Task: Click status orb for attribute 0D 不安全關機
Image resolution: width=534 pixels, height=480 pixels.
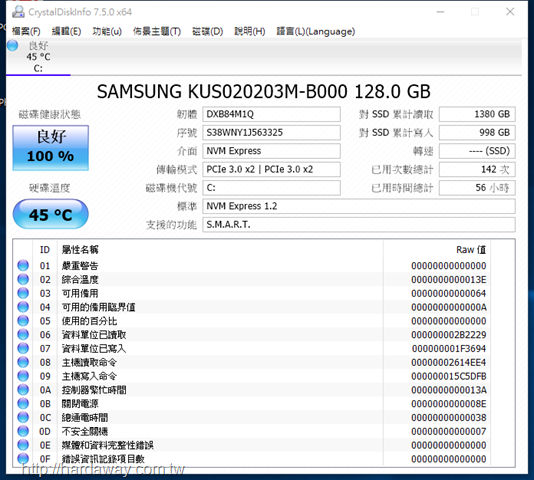Action: pyautogui.click(x=23, y=431)
